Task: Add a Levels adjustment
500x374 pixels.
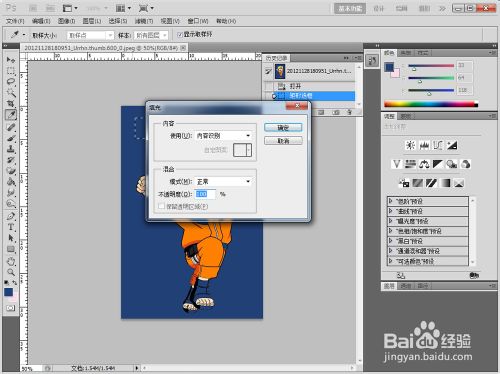Action: point(424,145)
